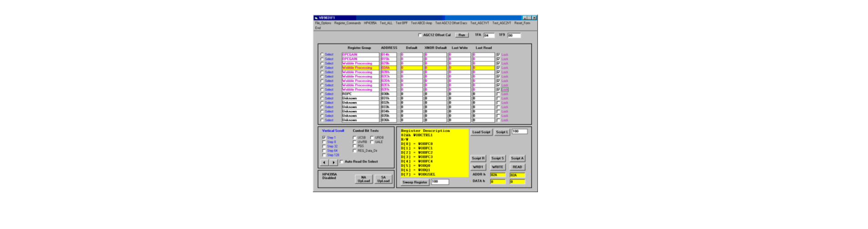Click the Last Write field for address 014h
The image size is (868, 229).
[460, 55]
